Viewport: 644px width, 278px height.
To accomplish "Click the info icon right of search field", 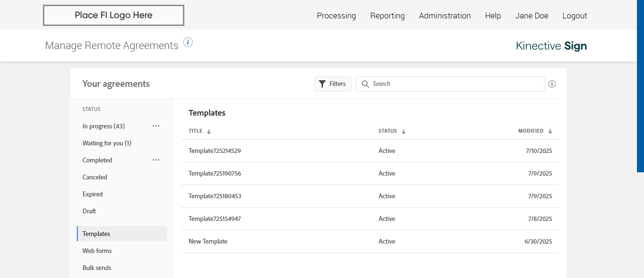I will pos(552,84).
